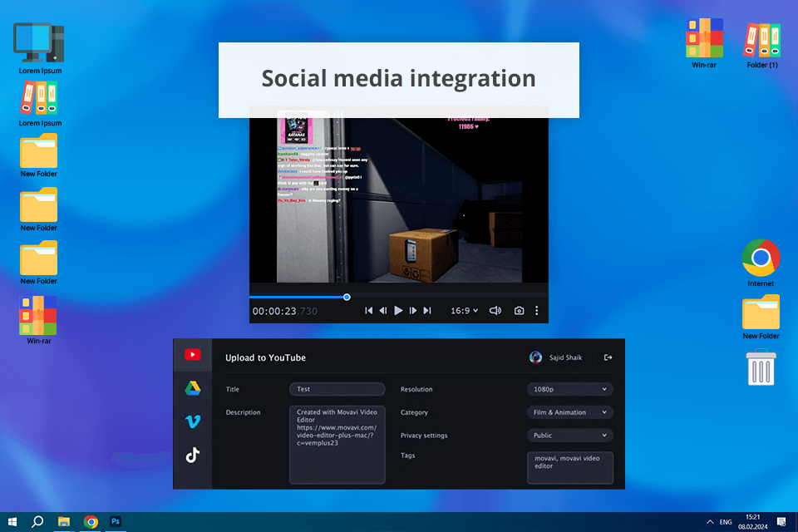Click the volume speaker icon
Image resolution: width=798 pixels, height=532 pixels.
495,311
